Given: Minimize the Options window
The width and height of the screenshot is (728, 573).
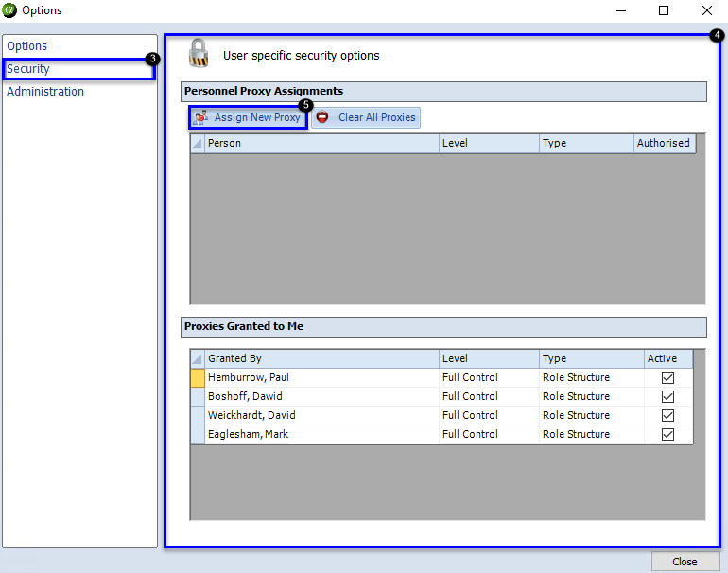Looking at the screenshot, I should [x=621, y=10].
